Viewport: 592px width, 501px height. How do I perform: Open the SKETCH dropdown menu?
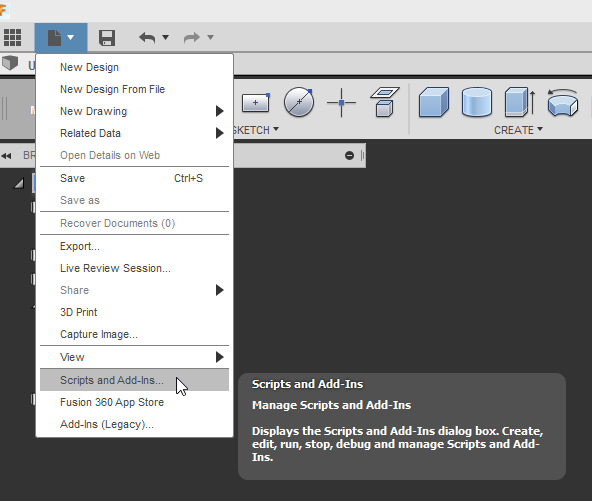coord(256,130)
